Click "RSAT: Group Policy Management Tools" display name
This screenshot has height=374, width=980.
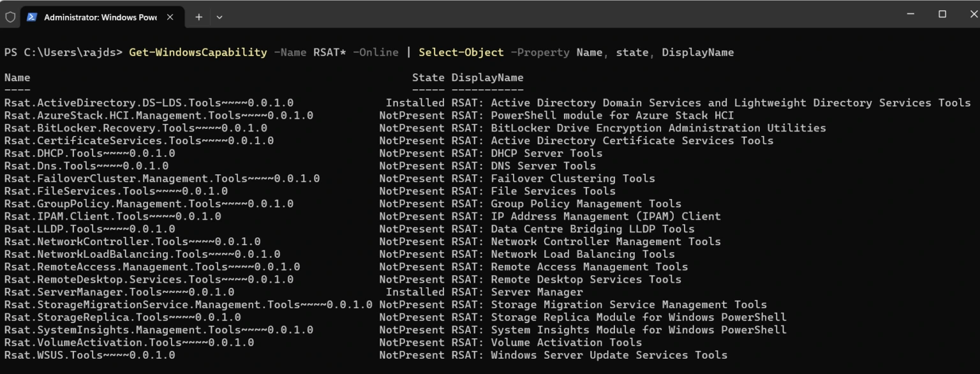pyautogui.click(x=567, y=204)
